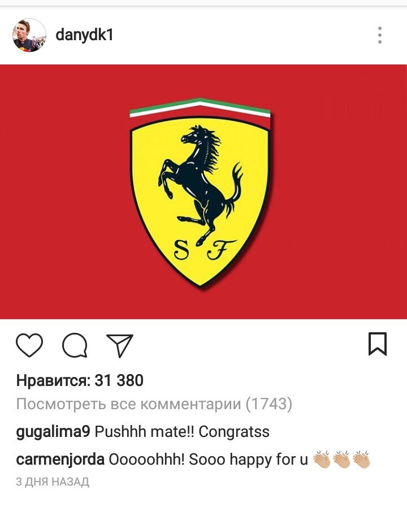407x532 pixels.
Task: Visit the carmenjorda commenter profile
Action: click(60, 460)
